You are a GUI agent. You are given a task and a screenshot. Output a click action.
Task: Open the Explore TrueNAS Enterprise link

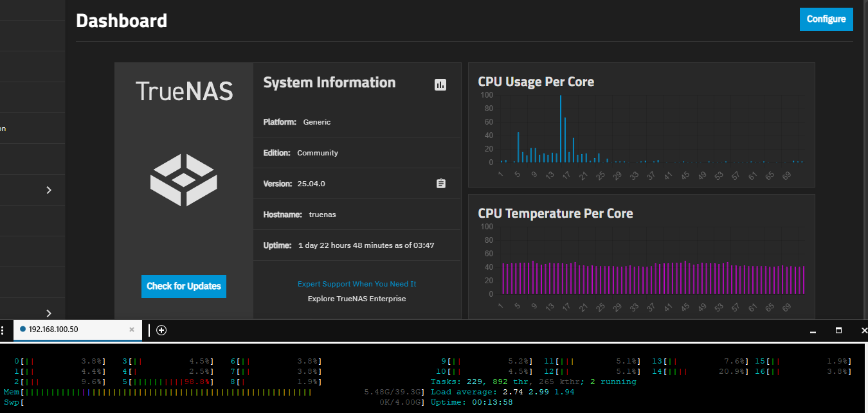357,299
